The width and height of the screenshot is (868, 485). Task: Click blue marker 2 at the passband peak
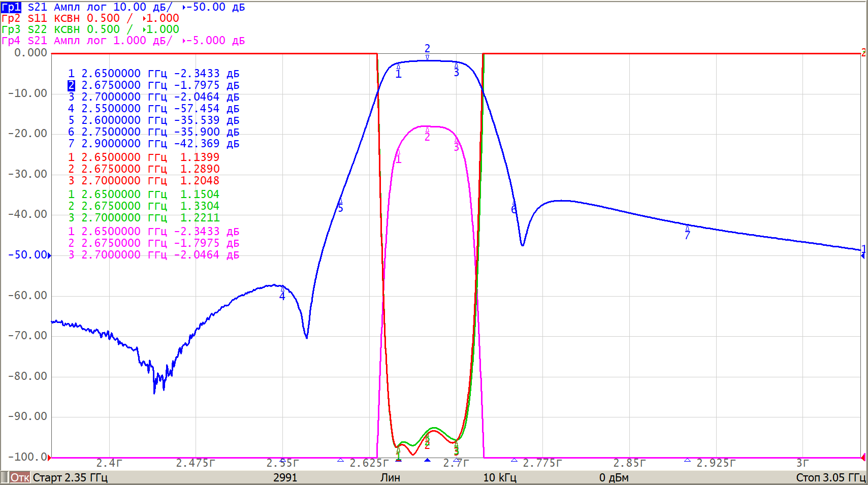pyautogui.click(x=427, y=49)
